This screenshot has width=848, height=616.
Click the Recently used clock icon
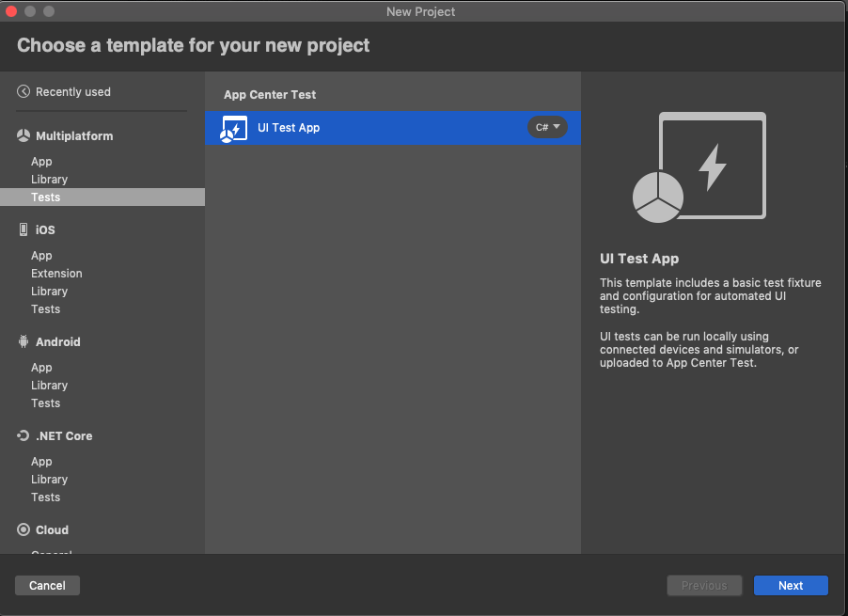(x=23, y=91)
